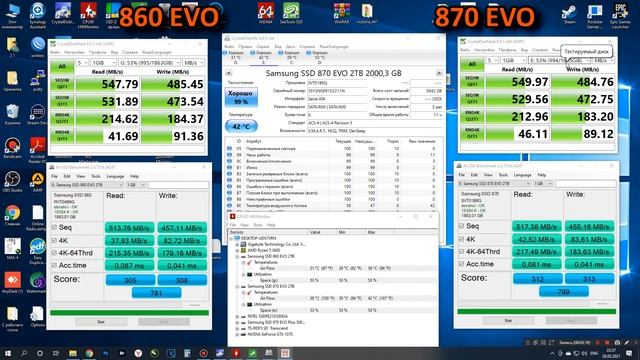Screen dimensions: 640x360
Task: Open the Bandicam desktop icon
Action: (x=12, y=148)
